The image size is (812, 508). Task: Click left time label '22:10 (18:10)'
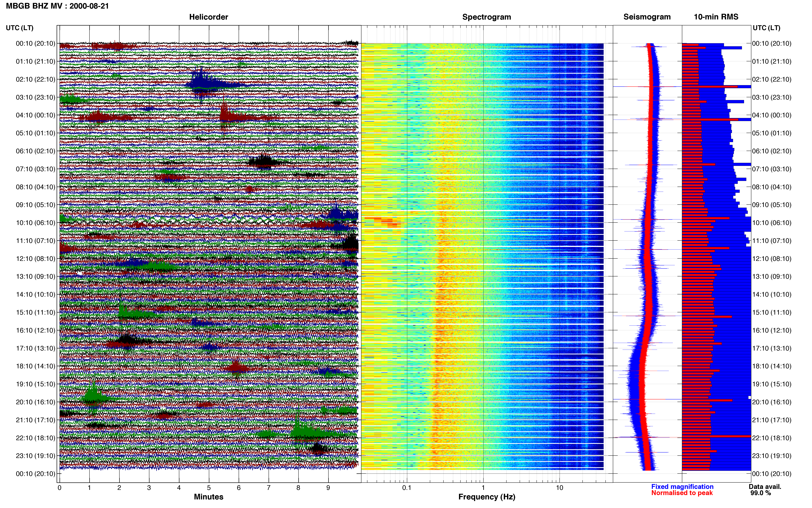click(x=36, y=438)
